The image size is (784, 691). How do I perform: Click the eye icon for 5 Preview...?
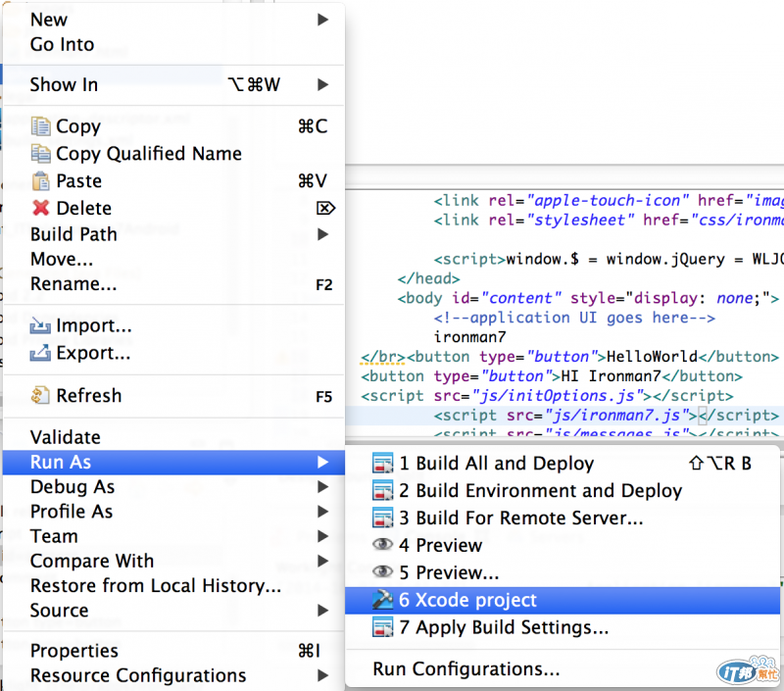382,571
